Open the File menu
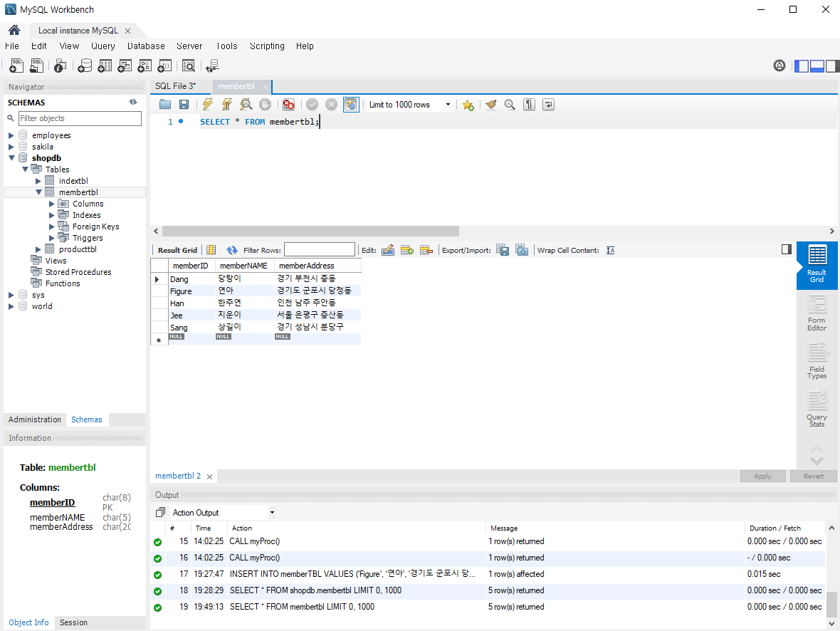 coord(12,46)
